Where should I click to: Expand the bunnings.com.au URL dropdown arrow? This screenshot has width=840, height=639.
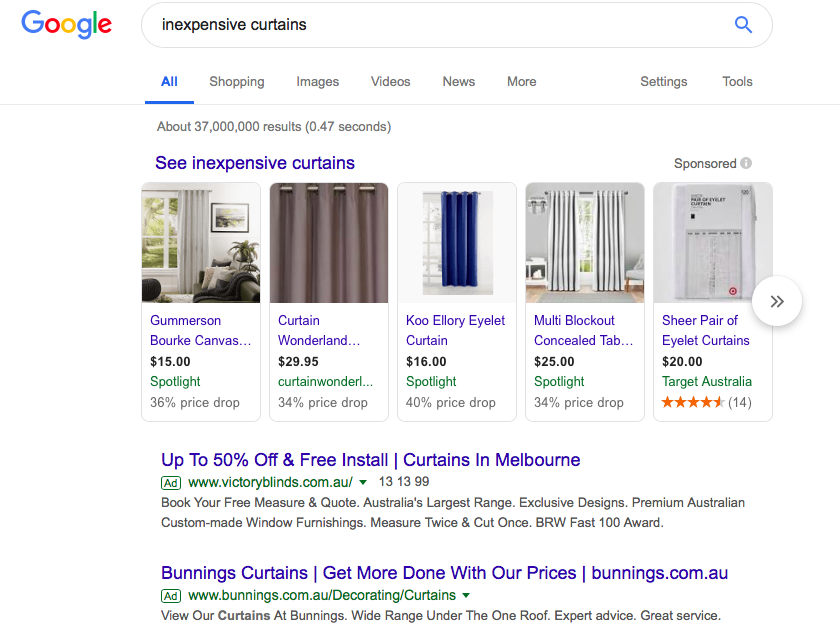(467, 596)
